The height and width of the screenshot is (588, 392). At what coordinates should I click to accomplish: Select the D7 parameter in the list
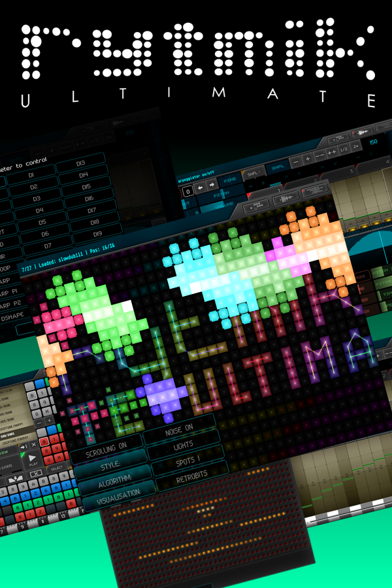[x=46, y=246]
